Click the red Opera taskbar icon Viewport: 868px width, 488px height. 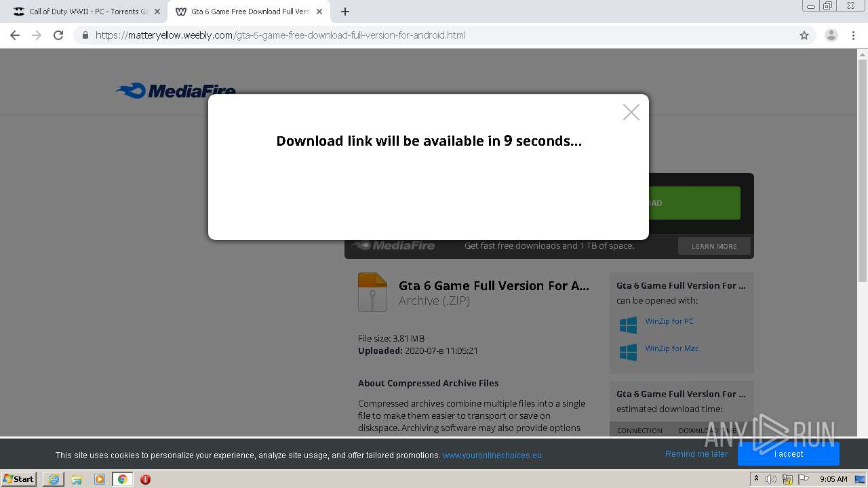(x=145, y=479)
